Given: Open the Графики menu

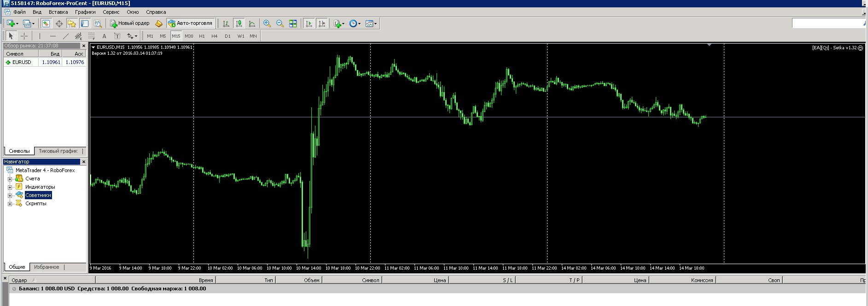Looking at the screenshot, I should tap(85, 12).
